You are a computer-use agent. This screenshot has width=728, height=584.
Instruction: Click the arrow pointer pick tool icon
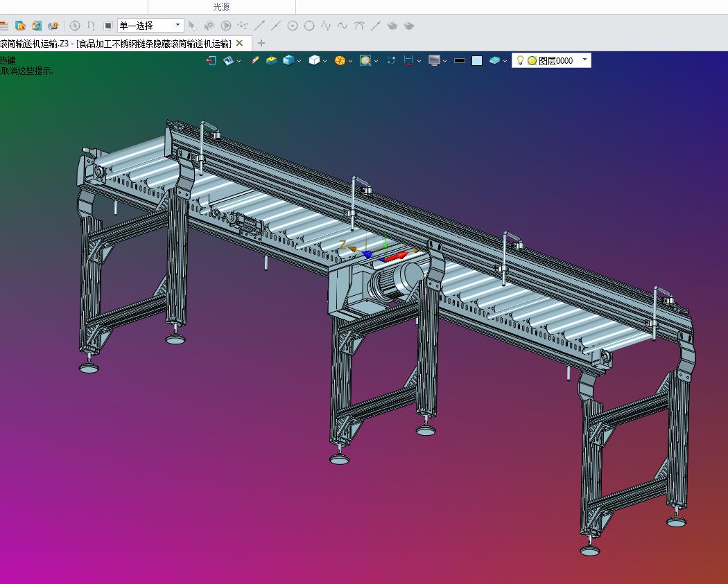(192, 26)
